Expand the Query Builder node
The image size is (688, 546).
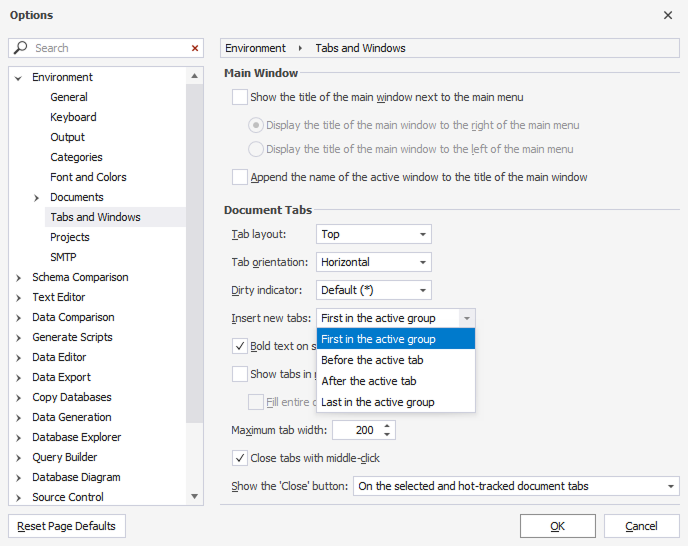point(18,458)
